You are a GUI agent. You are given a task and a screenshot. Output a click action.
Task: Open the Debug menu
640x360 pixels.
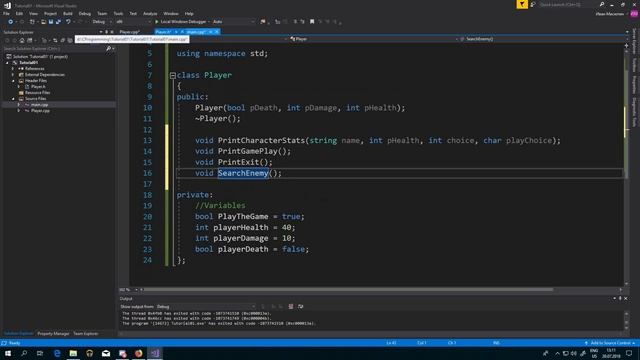point(84,13)
